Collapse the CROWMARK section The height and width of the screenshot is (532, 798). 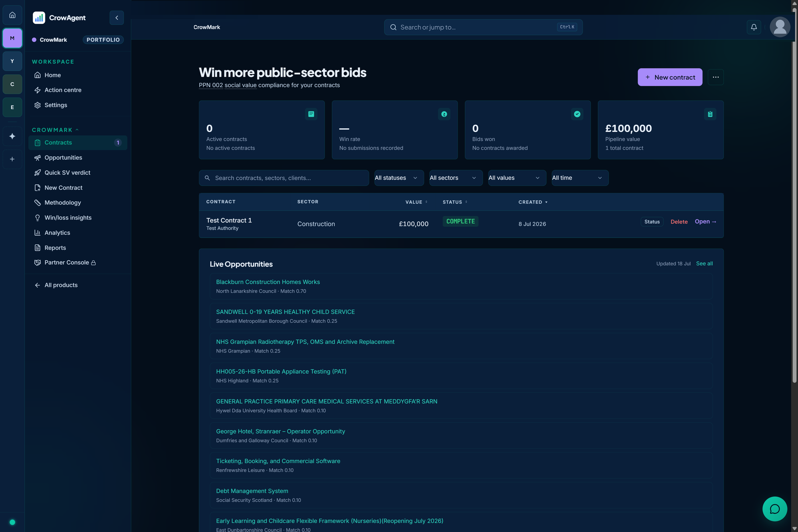55,130
